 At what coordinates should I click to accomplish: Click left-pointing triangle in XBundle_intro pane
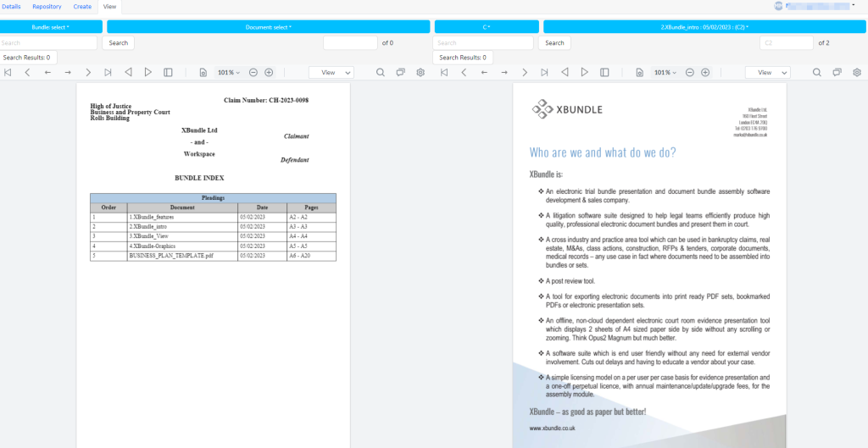click(565, 73)
